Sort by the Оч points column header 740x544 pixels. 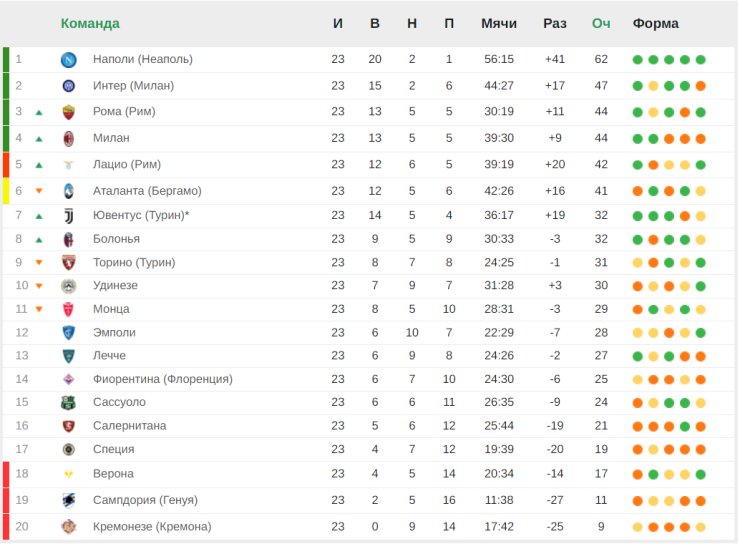point(601,24)
